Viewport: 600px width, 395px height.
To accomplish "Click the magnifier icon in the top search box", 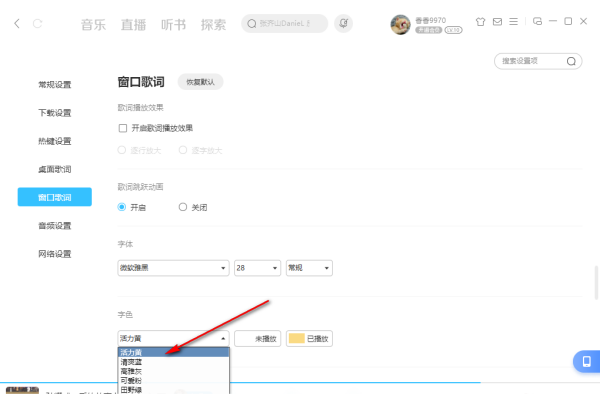I will (x=251, y=24).
